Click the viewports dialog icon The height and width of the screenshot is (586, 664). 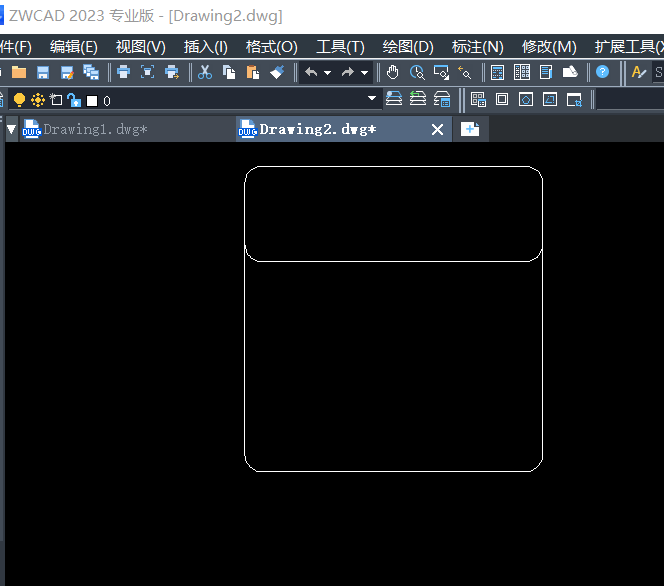478,100
